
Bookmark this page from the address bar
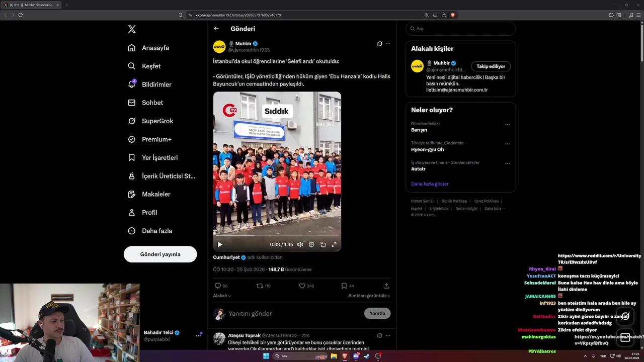coord(180,15)
